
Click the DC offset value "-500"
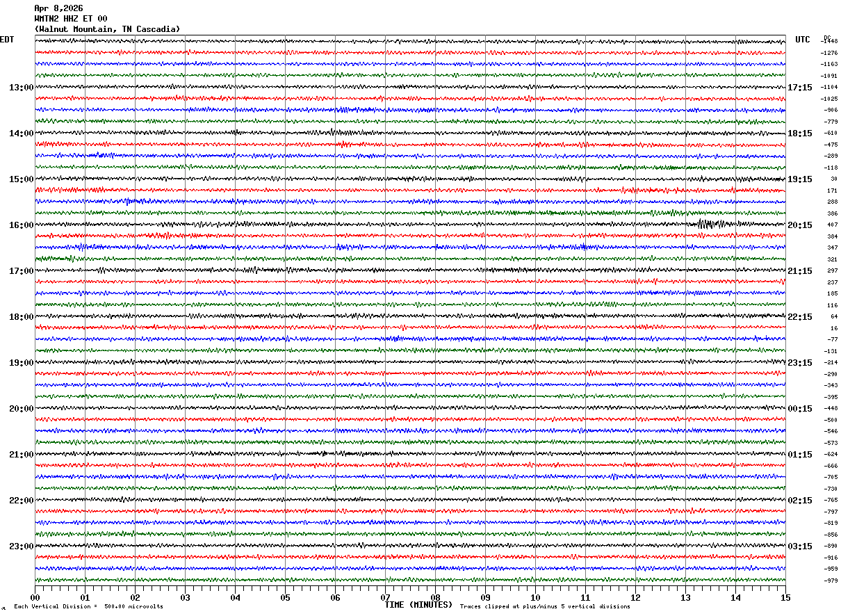point(831,420)
